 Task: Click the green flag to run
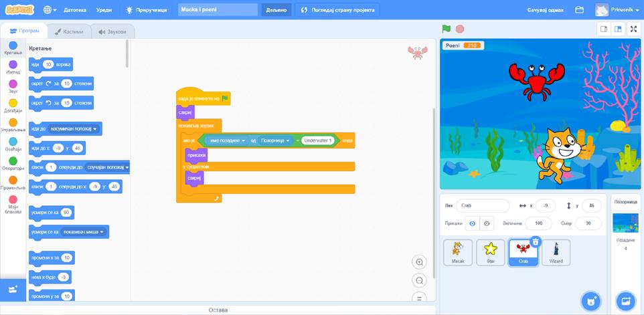[447, 29]
